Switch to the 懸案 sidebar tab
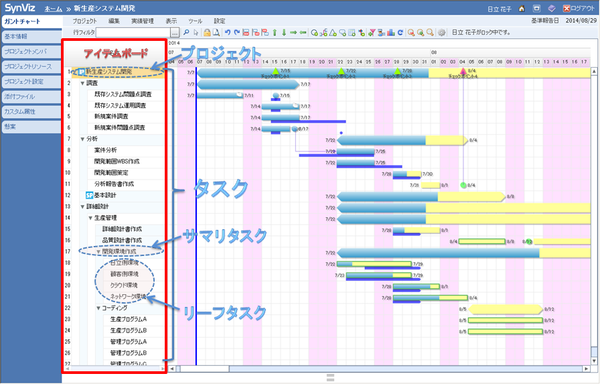 click(x=31, y=126)
